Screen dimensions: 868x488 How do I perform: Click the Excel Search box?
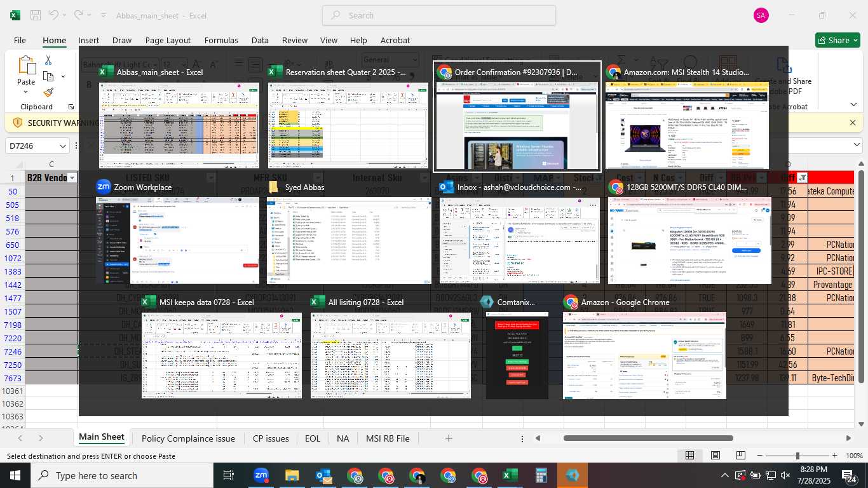[x=439, y=15]
